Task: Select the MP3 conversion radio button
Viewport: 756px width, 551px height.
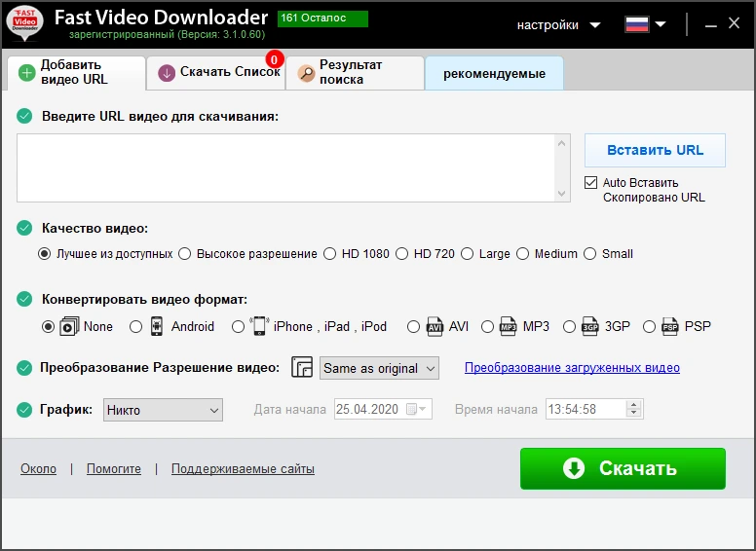Action: pos(487,327)
